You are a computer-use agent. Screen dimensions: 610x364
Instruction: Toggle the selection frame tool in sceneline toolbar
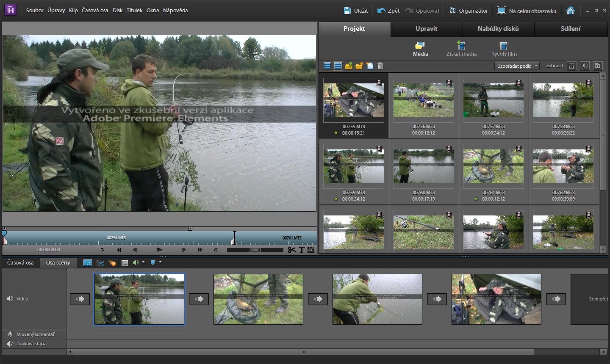point(88,263)
